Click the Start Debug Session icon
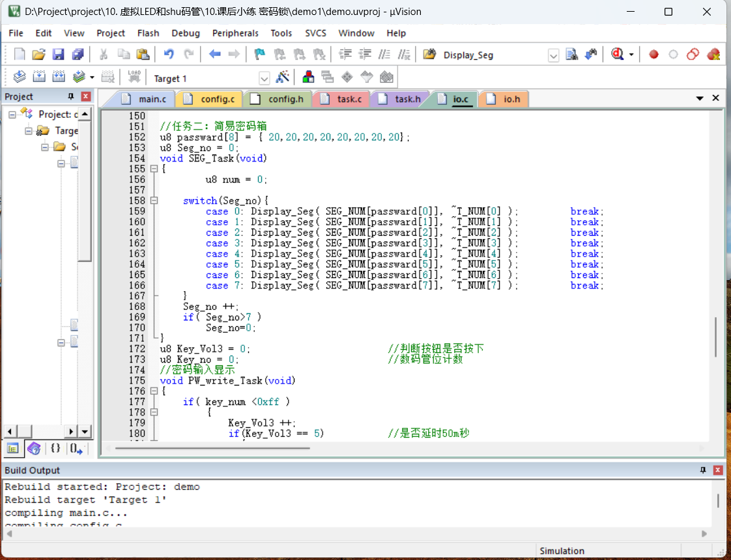 [x=617, y=55]
